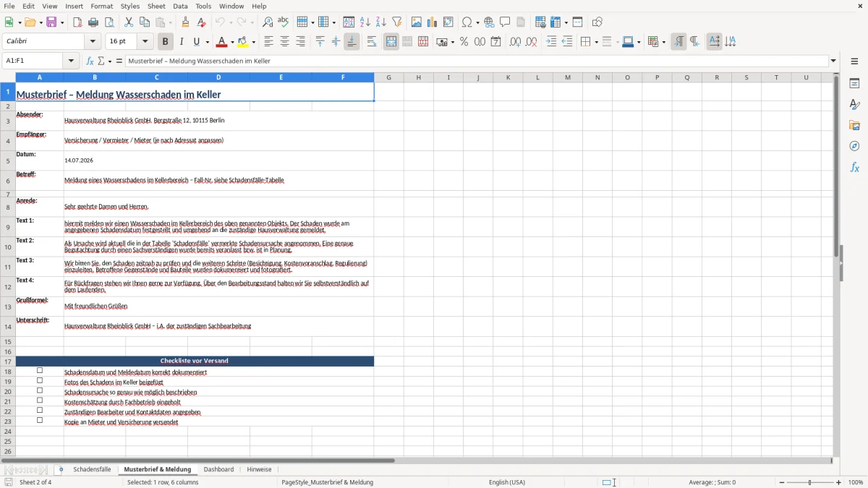Open sidebar Styles panel icon
This screenshot has height=488, width=868.
pyautogui.click(x=854, y=104)
